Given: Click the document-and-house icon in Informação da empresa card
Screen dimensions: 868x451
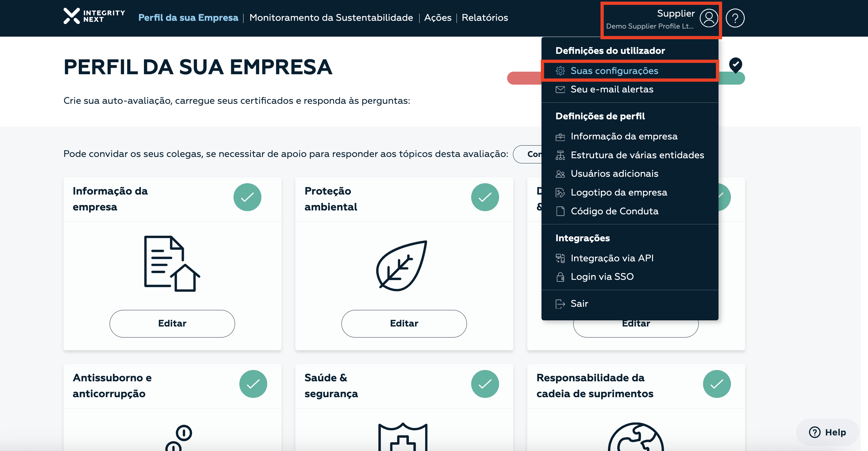Looking at the screenshot, I should pyautogui.click(x=172, y=263).
